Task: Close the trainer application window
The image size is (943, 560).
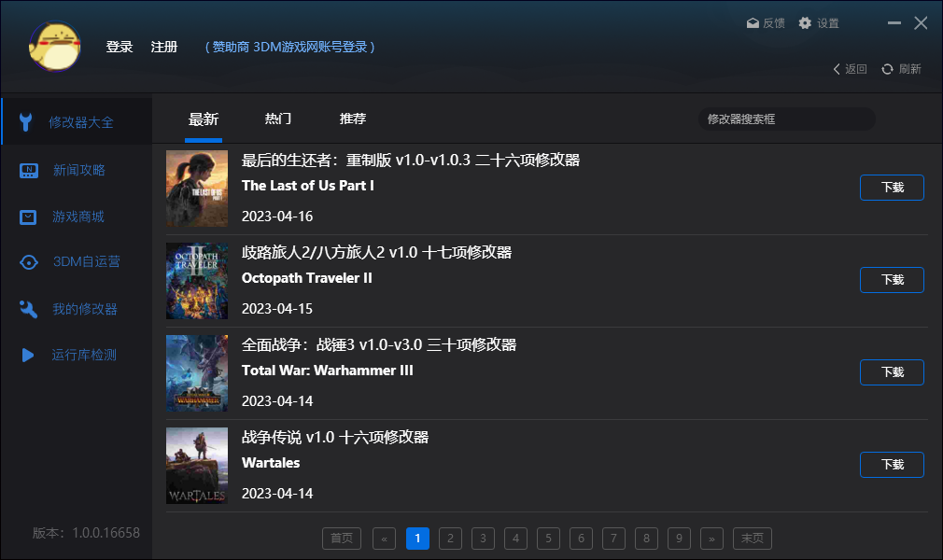Action: (921, 22)
